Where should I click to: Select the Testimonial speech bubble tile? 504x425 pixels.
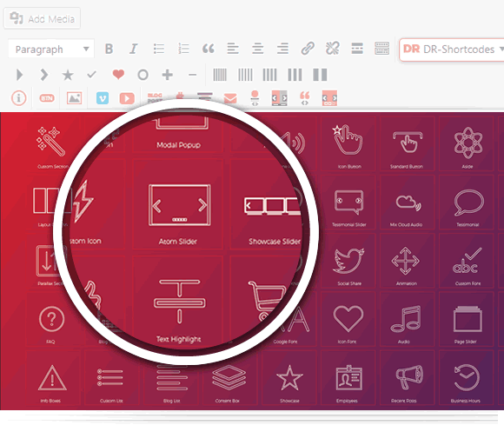[x=467, y=203]
